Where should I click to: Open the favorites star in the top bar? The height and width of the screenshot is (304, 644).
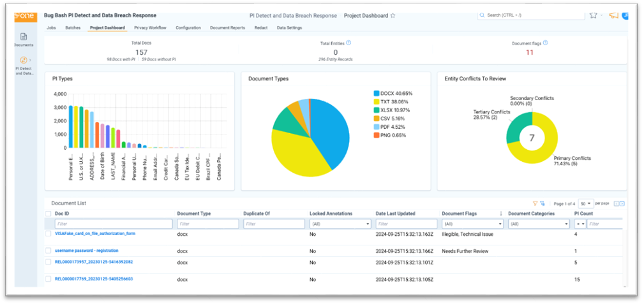[x=593, y=15]
